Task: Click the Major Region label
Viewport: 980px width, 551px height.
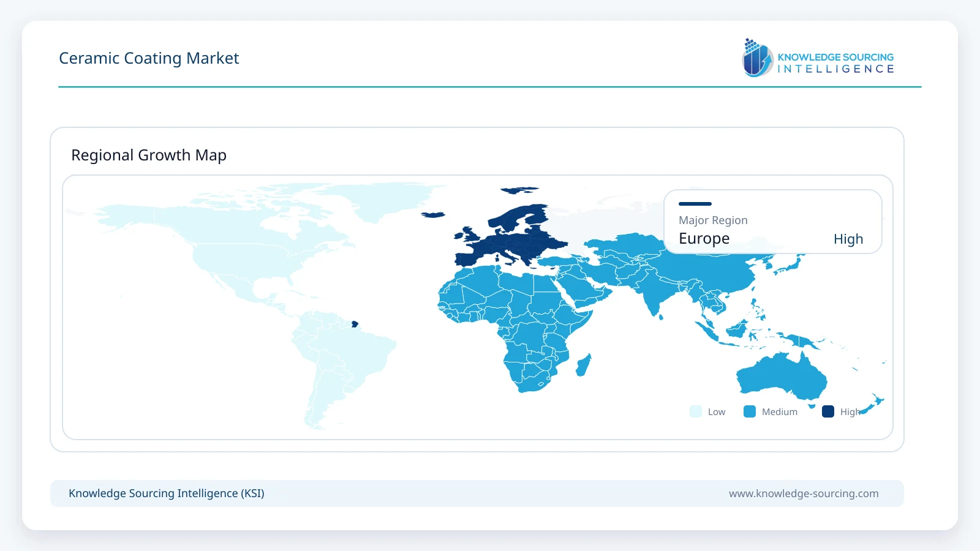Action: 713,220
